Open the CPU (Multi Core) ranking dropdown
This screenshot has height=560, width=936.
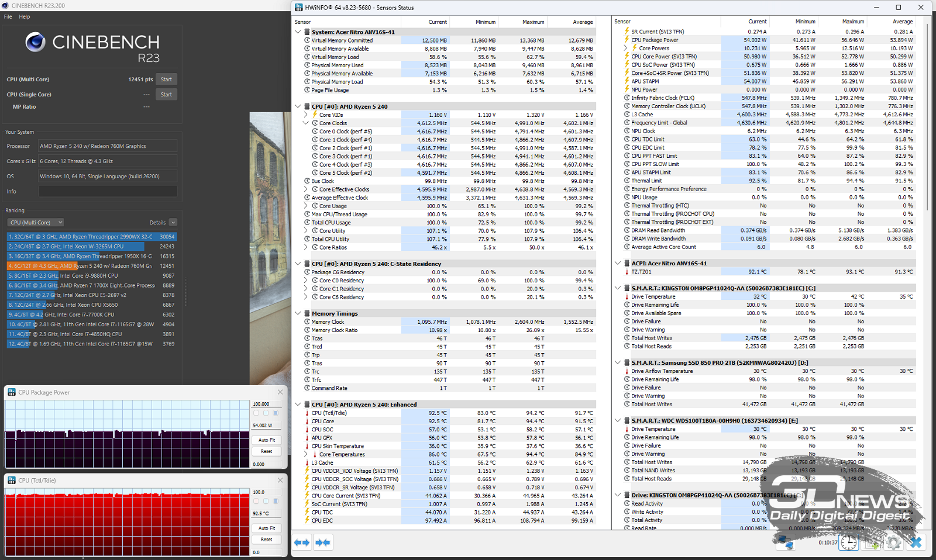(36, 223)
